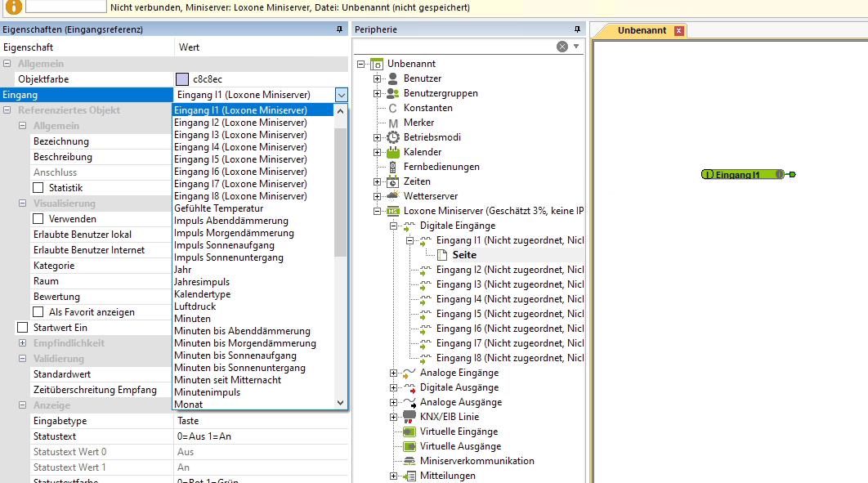Switch to the Unbenannt page tab
This screenshot has width=868, height=483.
click(x=640, y=30)
